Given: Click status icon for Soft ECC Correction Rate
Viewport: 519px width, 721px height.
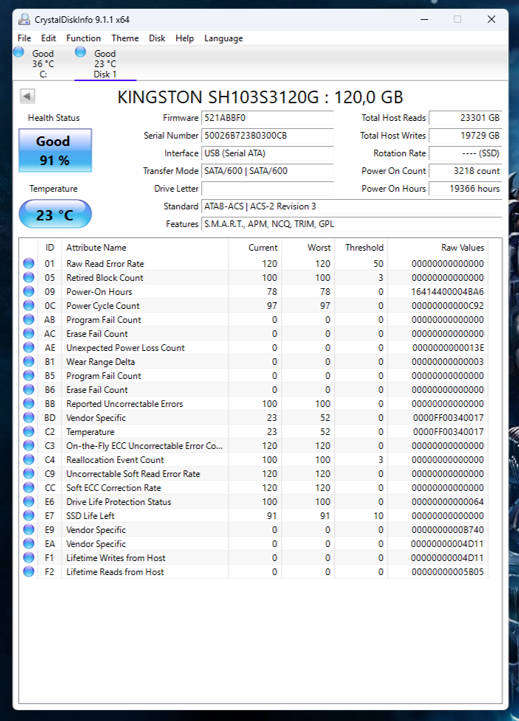Looking at the screenshot, I should click(29, 487).
